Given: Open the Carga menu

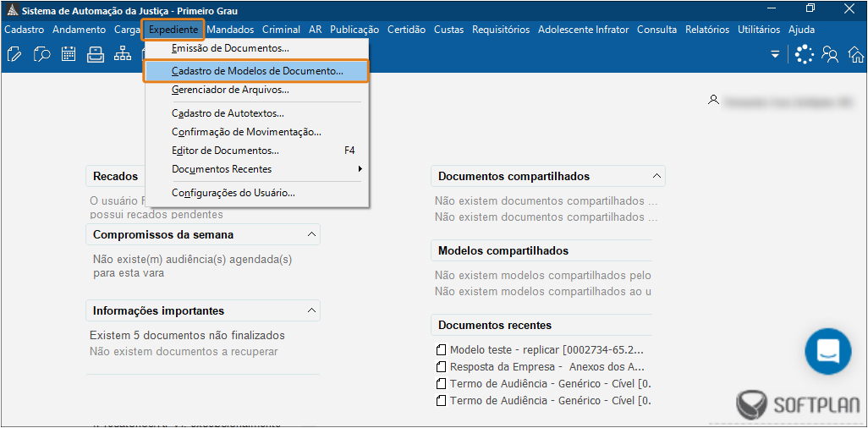Looking at the screenshot, I should [127, 30].
